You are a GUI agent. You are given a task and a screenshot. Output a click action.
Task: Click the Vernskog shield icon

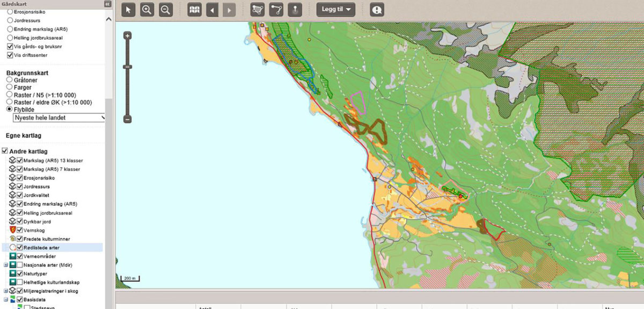(12, 230)
